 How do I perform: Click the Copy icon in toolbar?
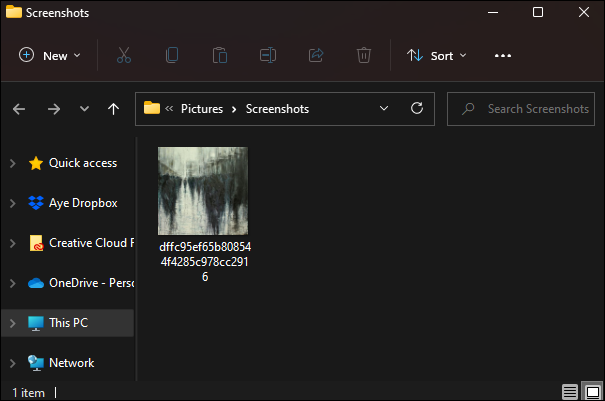pyautogui.click(x=172, y=56)
